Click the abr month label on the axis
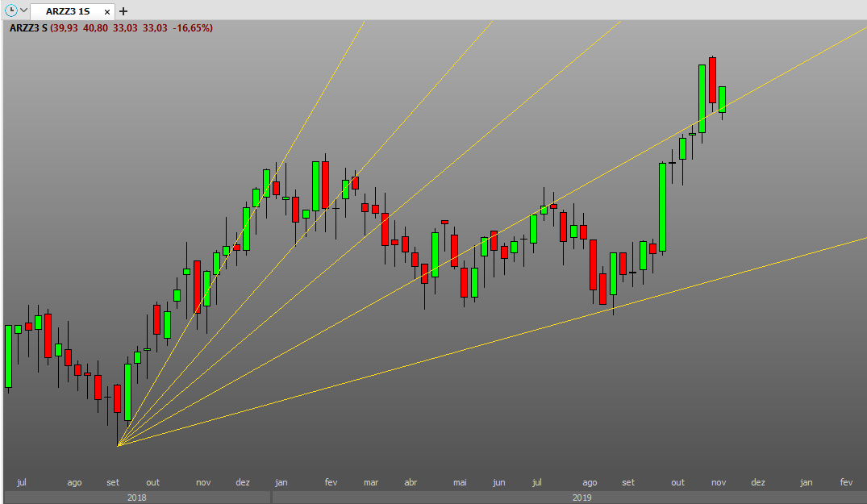The image size is (867, 504). [x=411, y=482]
